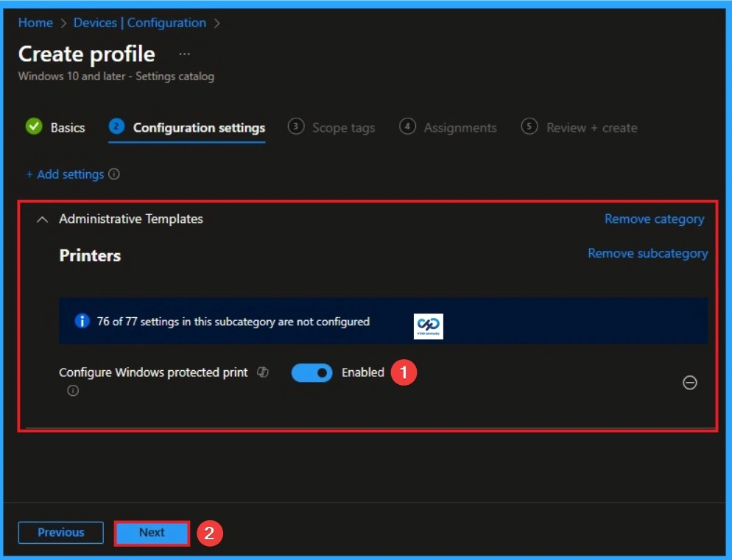The height and width of the screenshot is (560, 732).
Task: Open the info tooltip below the setting label
Action: (71, 391)
